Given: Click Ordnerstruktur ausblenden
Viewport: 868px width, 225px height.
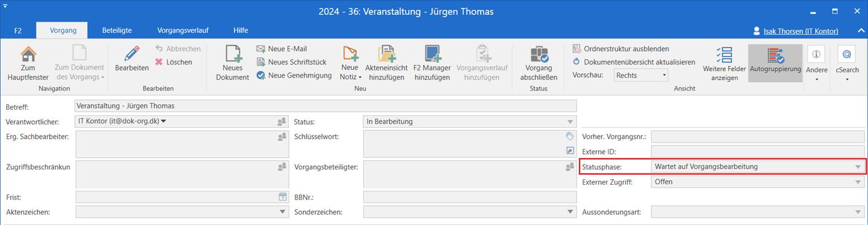Looking at the screenshot, I should (621, 49).
